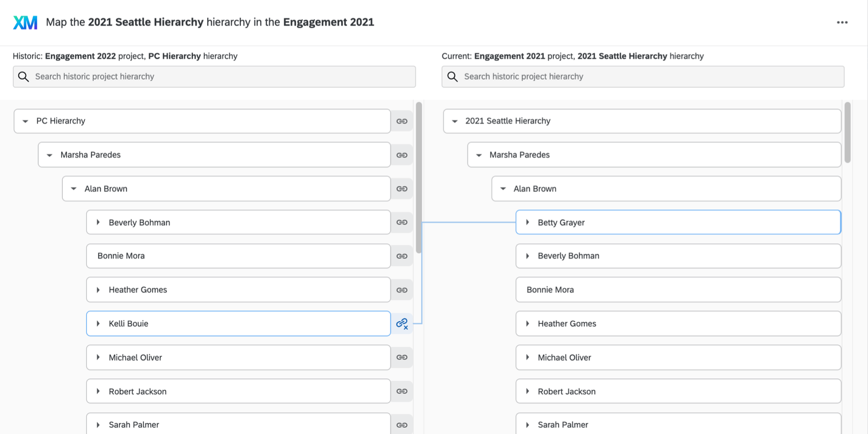Viewport: 868px width, 434px height.
Task: Collapse Marsha Paredes in current hierarchy
Action: pyautogui.click(x=479, y=155)
